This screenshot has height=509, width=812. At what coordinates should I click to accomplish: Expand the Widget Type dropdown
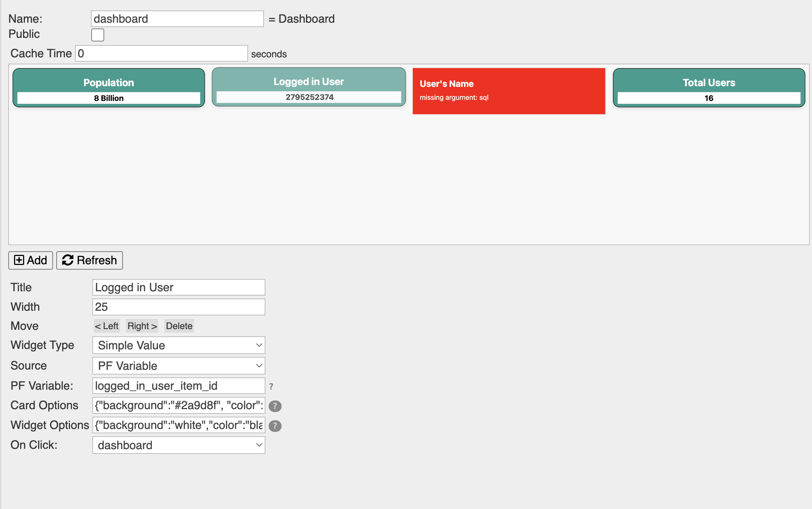(x=178, y=345)
